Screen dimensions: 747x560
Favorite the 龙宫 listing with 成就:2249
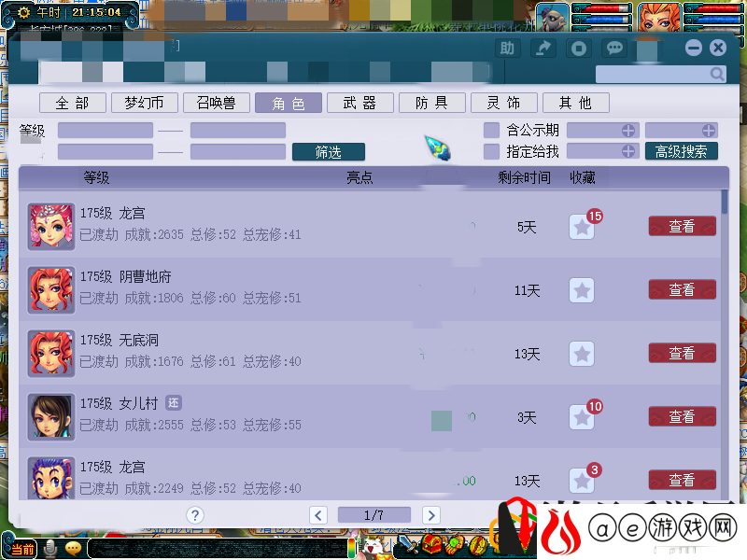(582, 481)
